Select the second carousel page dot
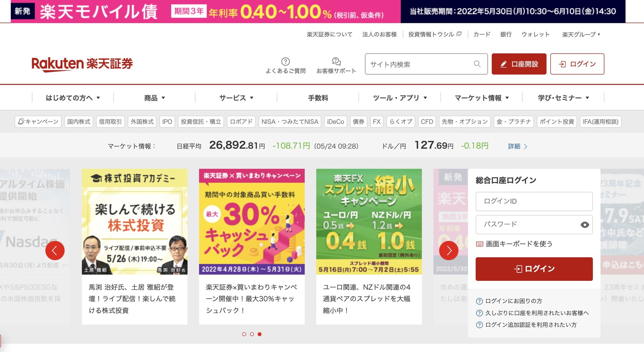 pyautogui.click(x=252, y=334)
